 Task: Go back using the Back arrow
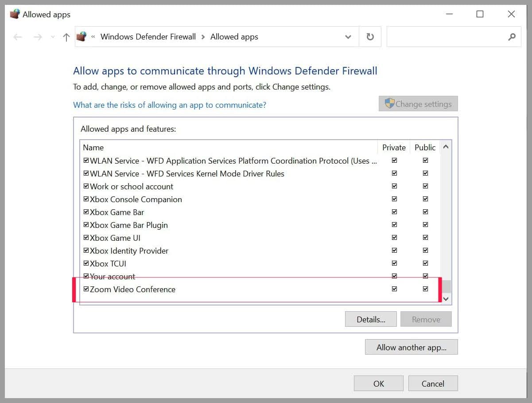click(18, 37)
